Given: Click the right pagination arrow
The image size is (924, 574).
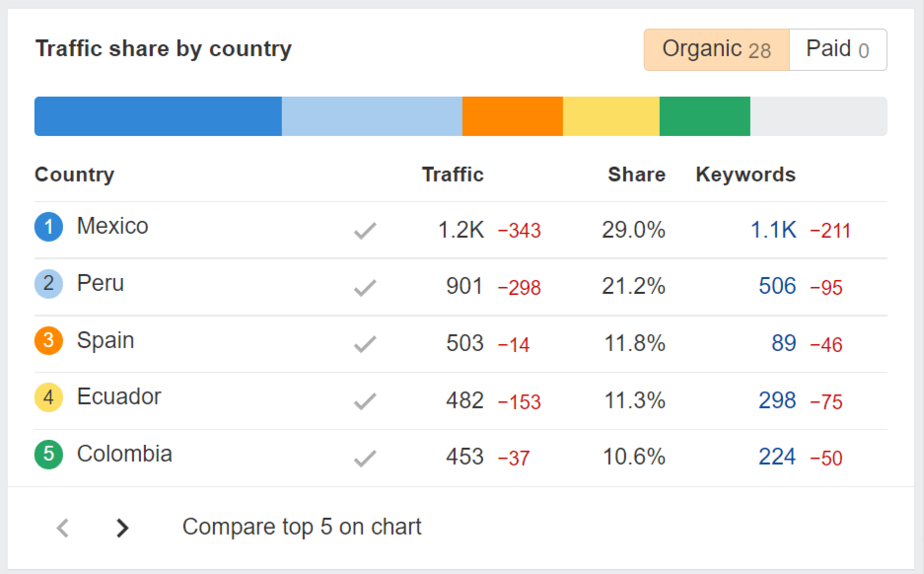Looking at the screenshot, I should 122,528.
